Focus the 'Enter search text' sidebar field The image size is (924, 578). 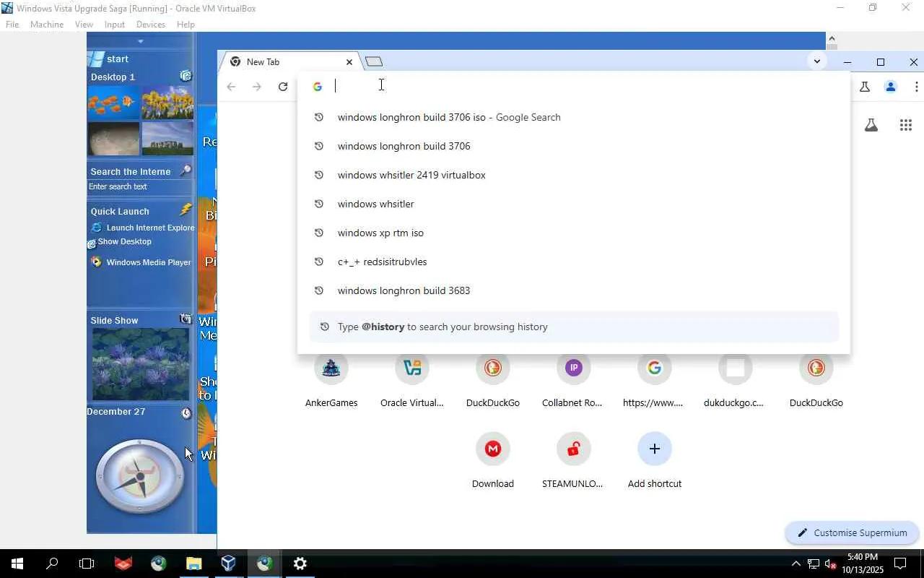click(x=140, y=186)
